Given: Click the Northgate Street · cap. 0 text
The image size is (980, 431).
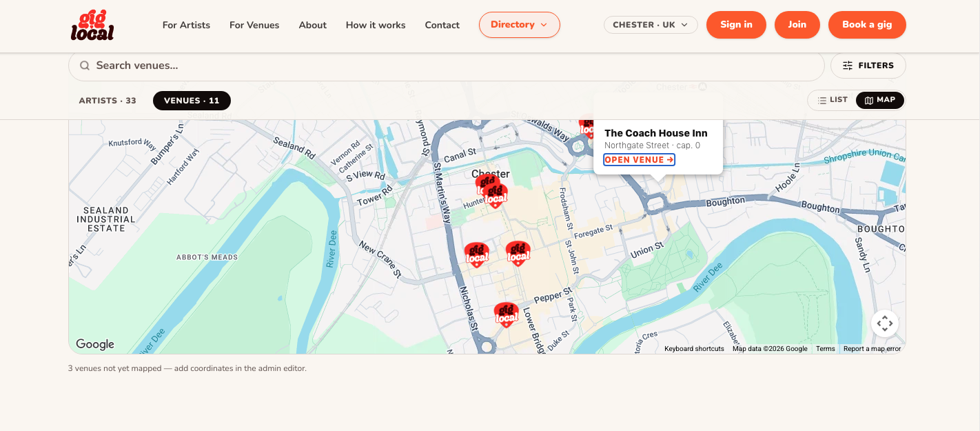Looking at the screenshot, I should tap(652, 146).
